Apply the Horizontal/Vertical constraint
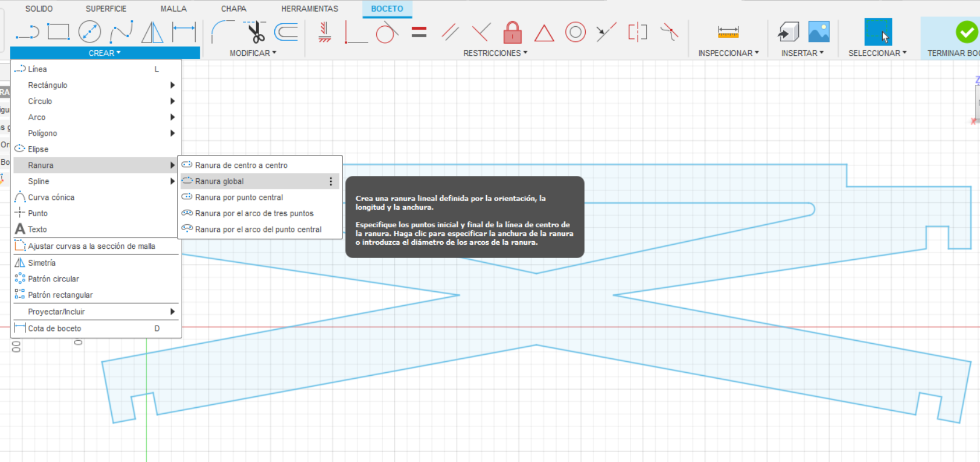The image size is (980, 462). 324,32
